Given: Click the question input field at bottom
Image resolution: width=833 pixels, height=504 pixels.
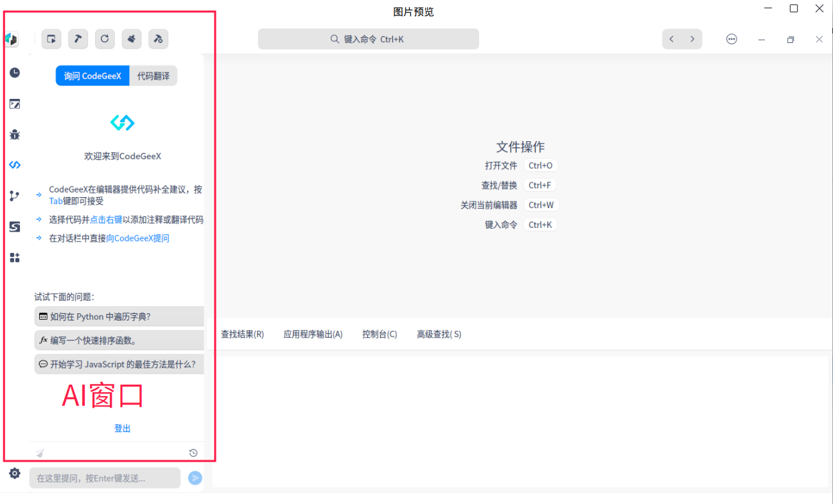Looking at the screenshot, I should pos(105,478).
